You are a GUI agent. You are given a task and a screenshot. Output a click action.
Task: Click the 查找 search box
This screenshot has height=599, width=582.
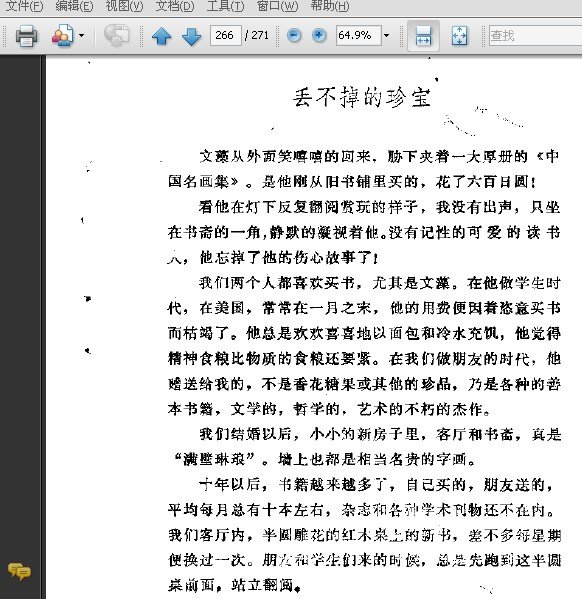click(535, 36)
